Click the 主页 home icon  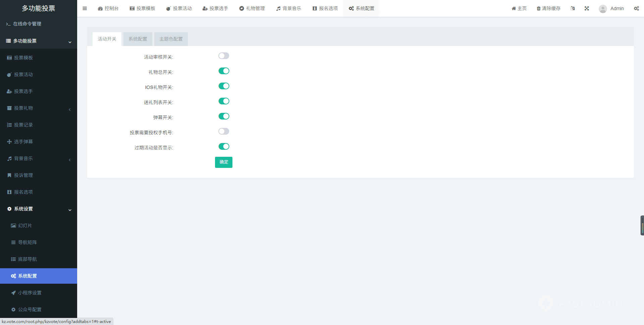pos(514,8)
